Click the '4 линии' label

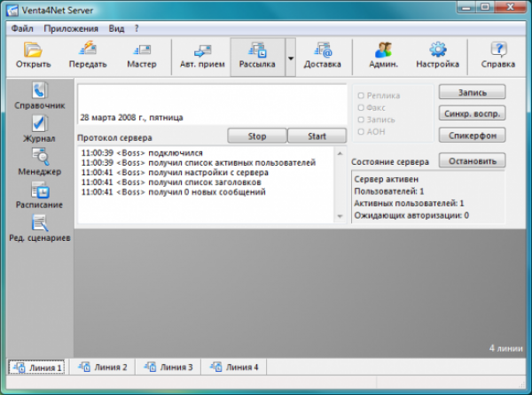tap(506, 348)
